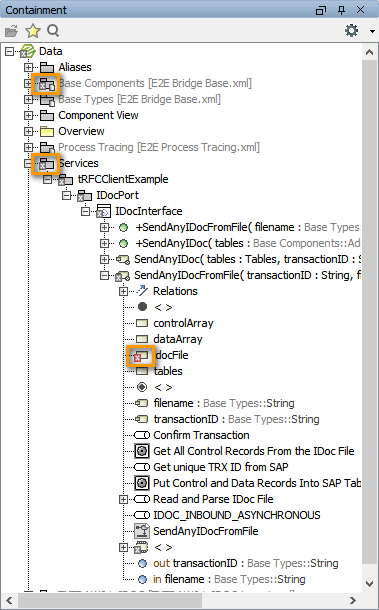Expand the Aliases folder

point(28,67)
